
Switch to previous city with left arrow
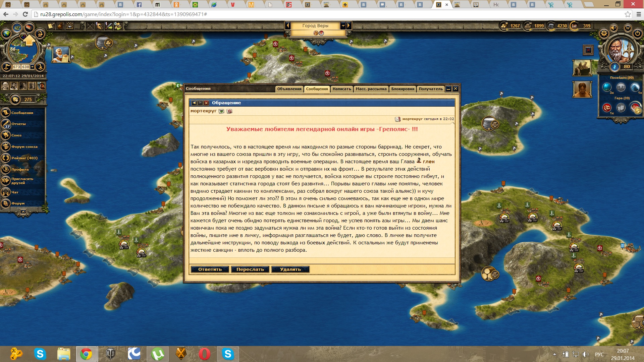click(x=288, y=25)
